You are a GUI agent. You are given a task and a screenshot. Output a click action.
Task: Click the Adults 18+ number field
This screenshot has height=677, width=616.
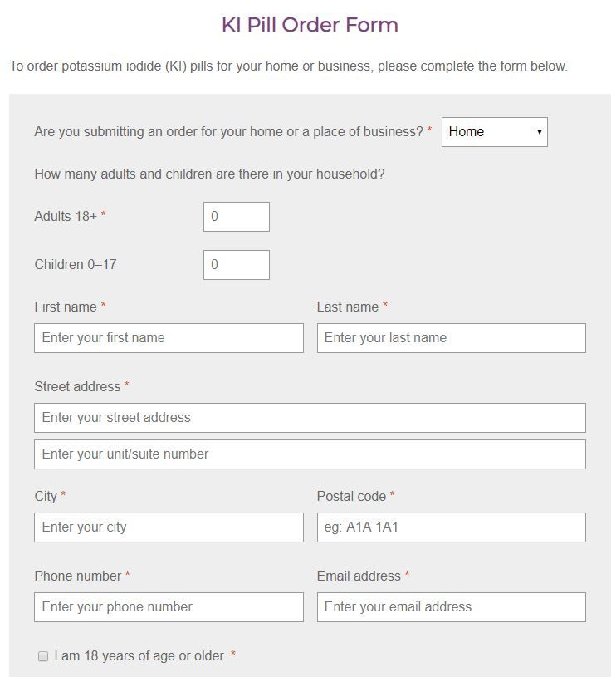(237, 217)
